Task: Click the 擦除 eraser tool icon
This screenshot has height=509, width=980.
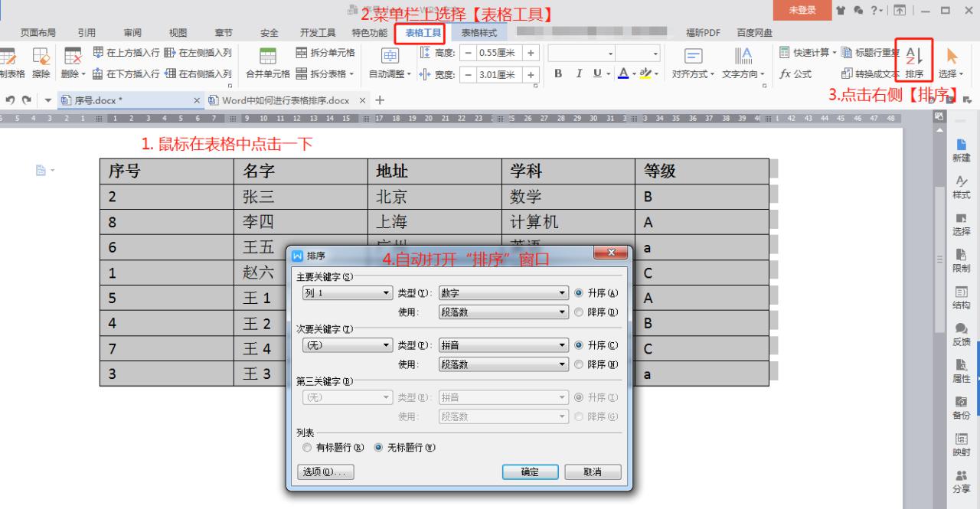Action: click(x=41, y=62)
